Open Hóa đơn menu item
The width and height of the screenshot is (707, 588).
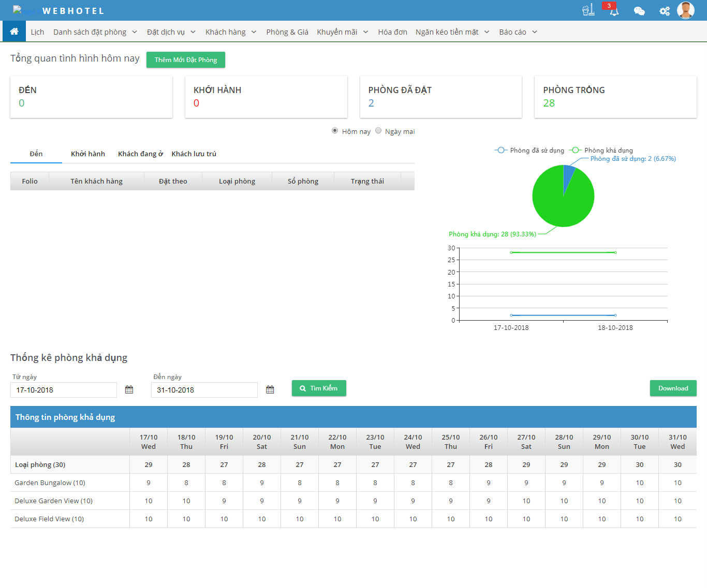click(x=392, y=32)
